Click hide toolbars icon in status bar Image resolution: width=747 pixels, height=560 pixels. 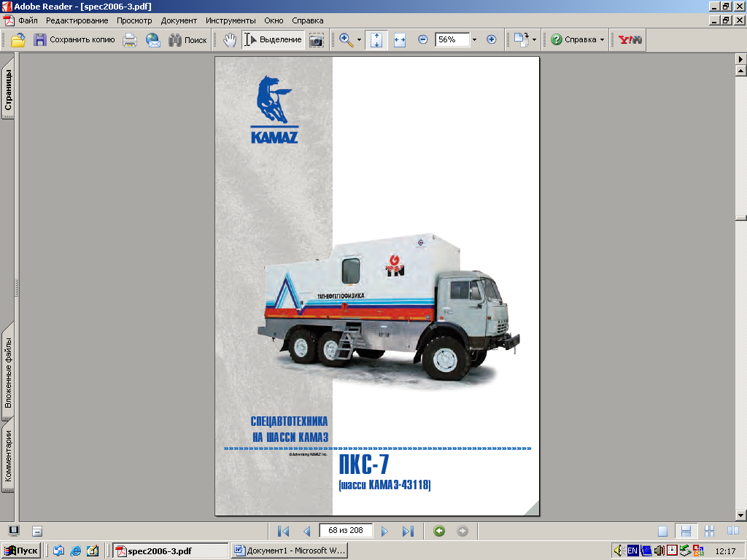(37, 531)
